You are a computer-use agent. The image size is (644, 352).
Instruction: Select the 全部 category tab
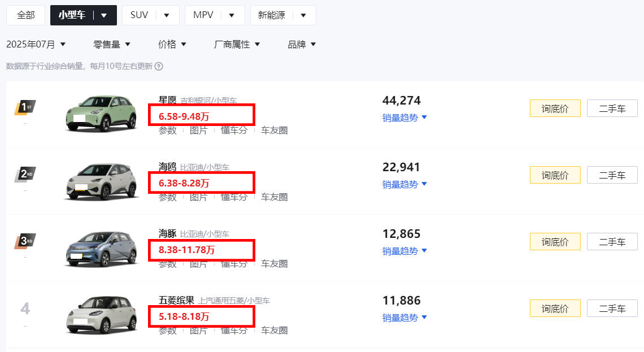point(25,15)
